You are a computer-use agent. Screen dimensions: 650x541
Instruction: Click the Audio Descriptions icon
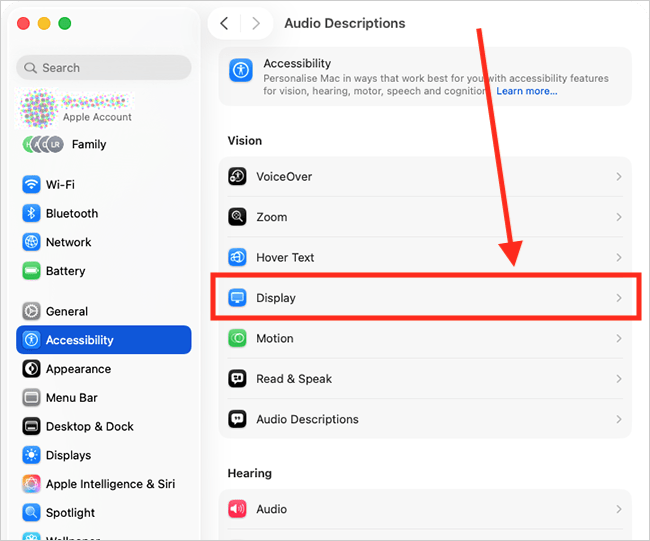(x=238, y=420)
